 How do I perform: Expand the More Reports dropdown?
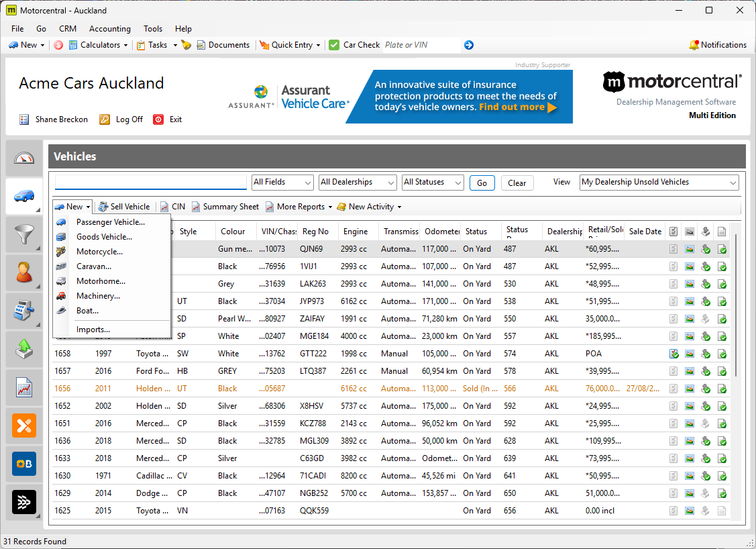coord(330,207)
